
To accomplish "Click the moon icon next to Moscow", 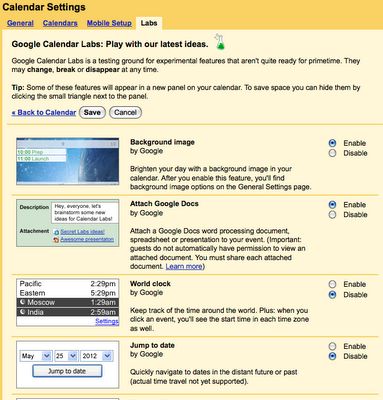I will [23, 302].
